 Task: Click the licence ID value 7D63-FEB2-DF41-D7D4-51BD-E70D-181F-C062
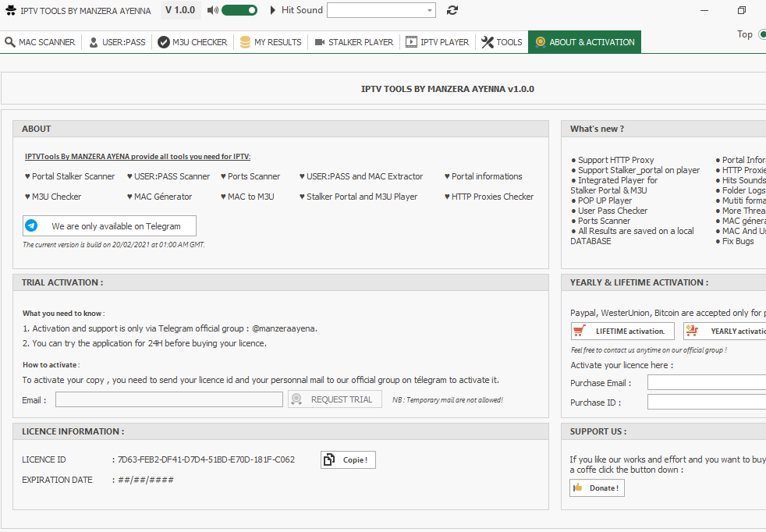(206, 459)
